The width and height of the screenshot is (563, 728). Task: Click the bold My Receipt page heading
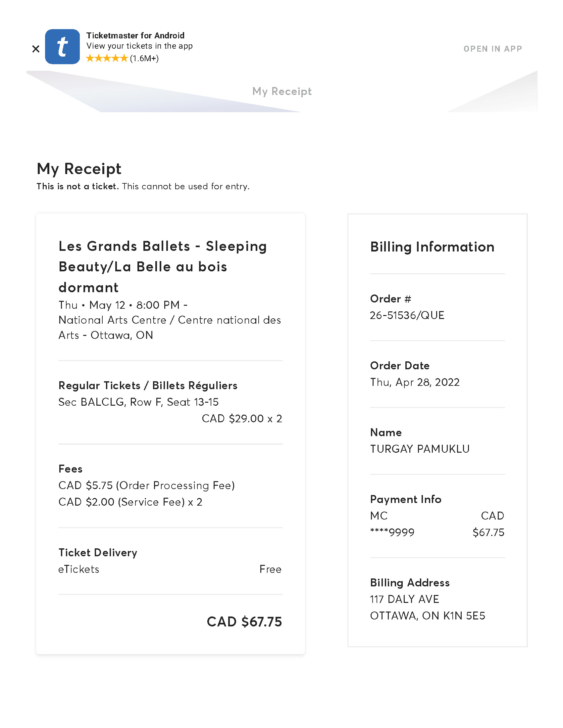click(79, 169)
